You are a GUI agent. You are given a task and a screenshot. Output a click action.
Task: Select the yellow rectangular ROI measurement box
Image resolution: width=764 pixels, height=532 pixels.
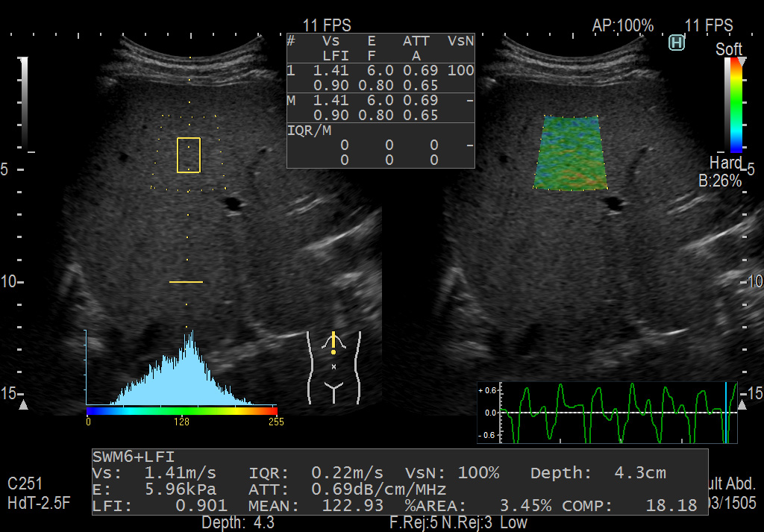click(189, 155)
